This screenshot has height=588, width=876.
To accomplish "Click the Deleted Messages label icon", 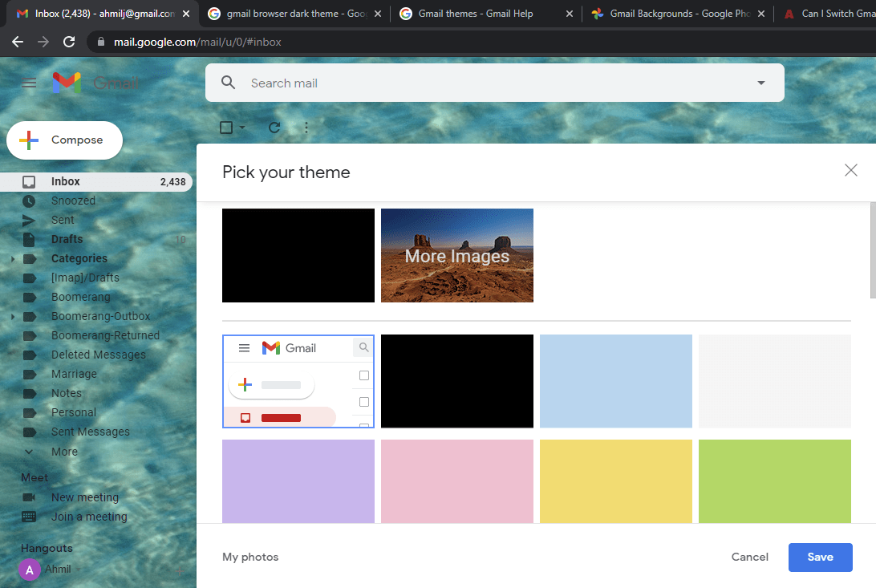I will (30, 355).
